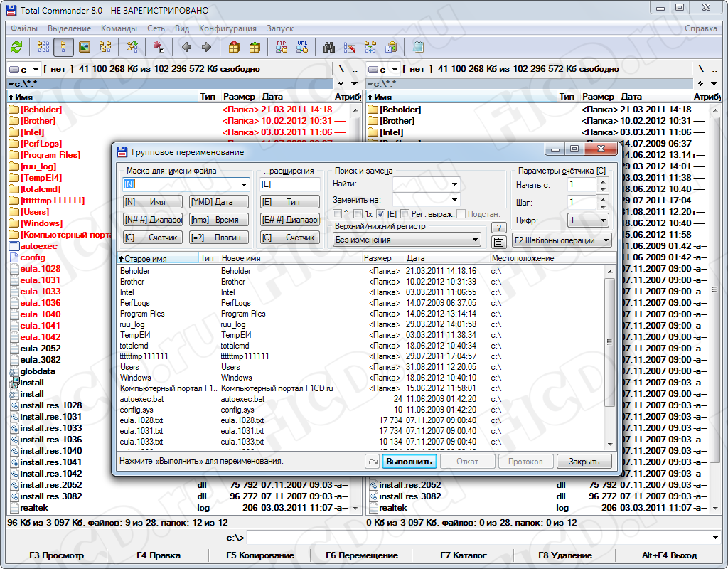
Task: Click the reload results icon beside Выполнить
Action: [x=373, y=462]
